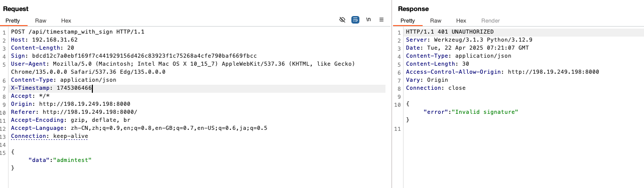Click the Date header in the response

pos(467,48)
